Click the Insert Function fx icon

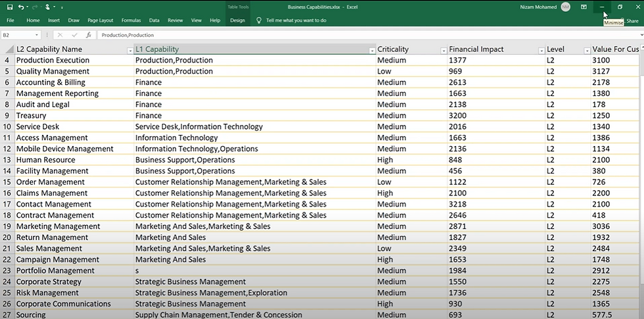pos(88,36)
